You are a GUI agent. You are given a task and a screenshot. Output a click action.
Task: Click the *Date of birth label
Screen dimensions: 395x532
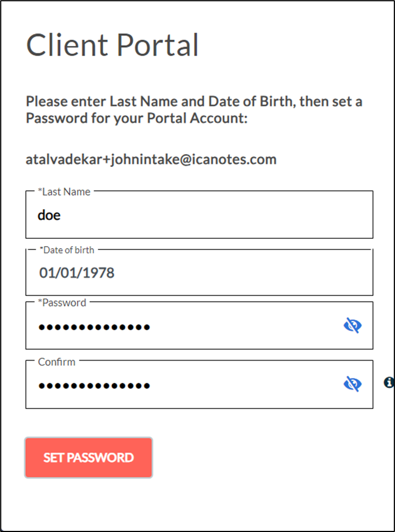[x=66, y=250]
